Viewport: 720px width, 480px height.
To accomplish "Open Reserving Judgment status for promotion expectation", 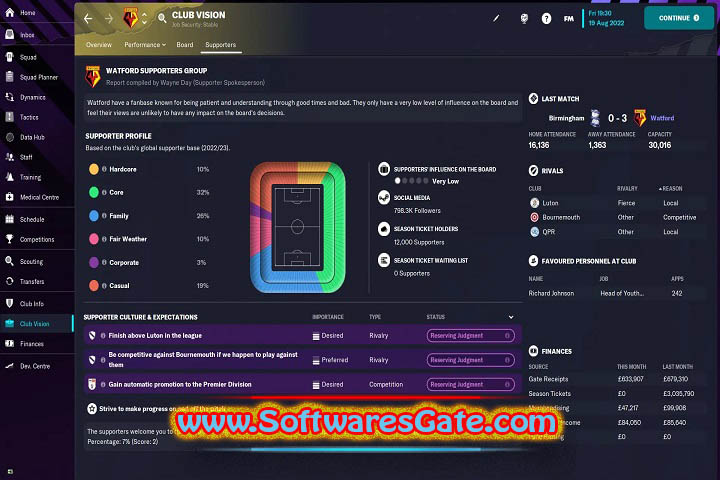I will click(470, 384).
